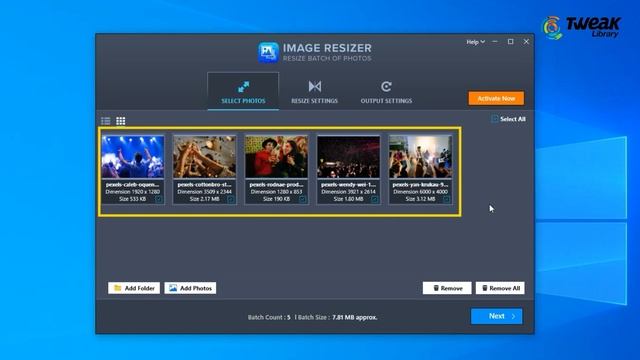Click the 'Size 2.17 MB' text
This screenshot has width=640, height=360.
coord(204,199)
